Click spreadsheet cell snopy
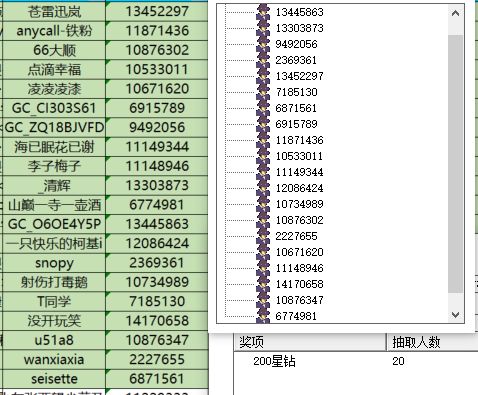The height and width of the screenshot is (395, 478). pyautogui.click(x=54, y=263)
